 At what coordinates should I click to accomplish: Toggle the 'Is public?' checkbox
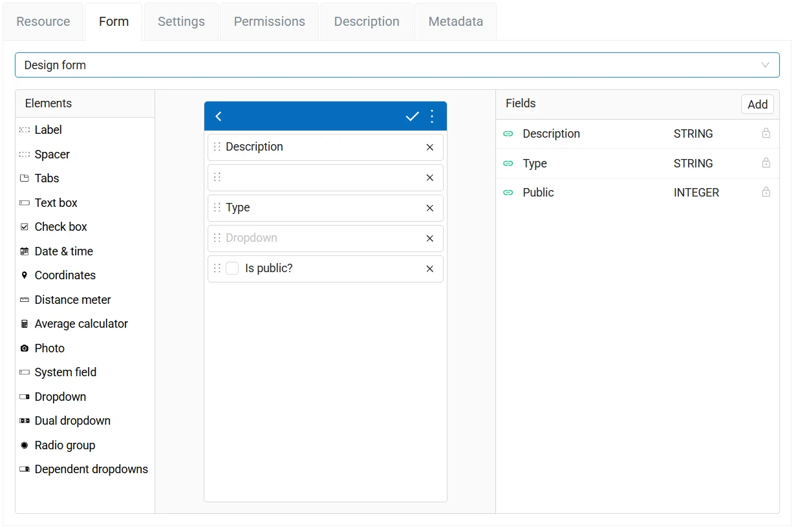click(x=232, y=268)
